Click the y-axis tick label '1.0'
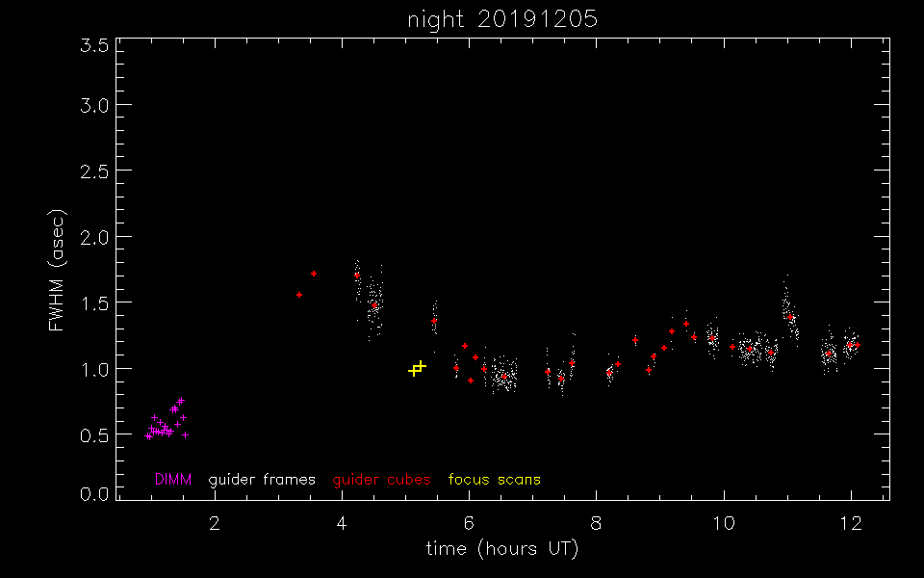 pos(94,369)
